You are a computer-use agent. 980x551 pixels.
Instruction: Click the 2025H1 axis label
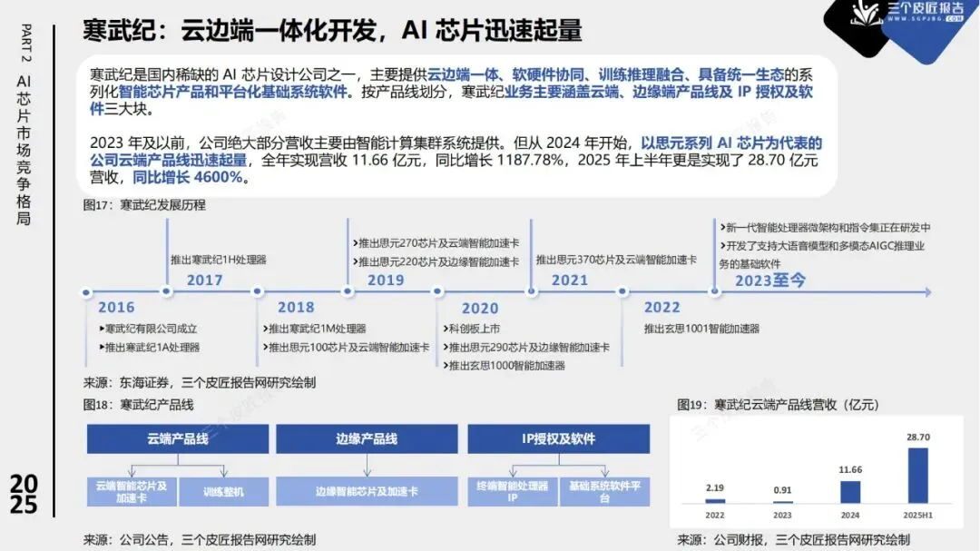pyautogui.click(x=918, y=515)
